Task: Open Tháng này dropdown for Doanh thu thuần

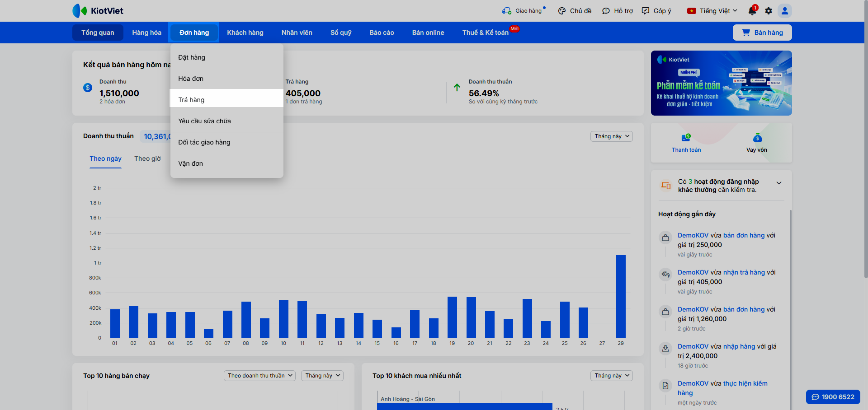Action: click(611, 136)
